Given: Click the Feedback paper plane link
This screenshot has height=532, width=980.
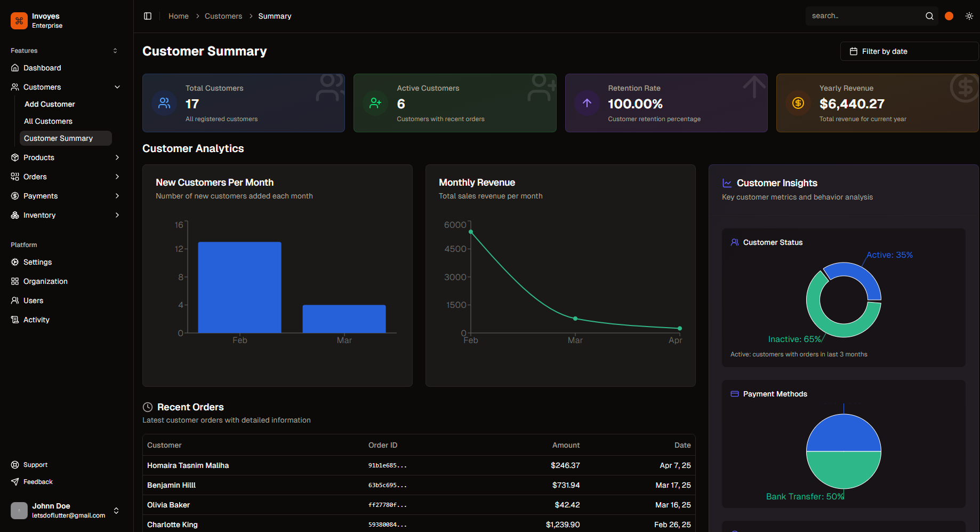Looking at the screenshot, I should (38, 482).
